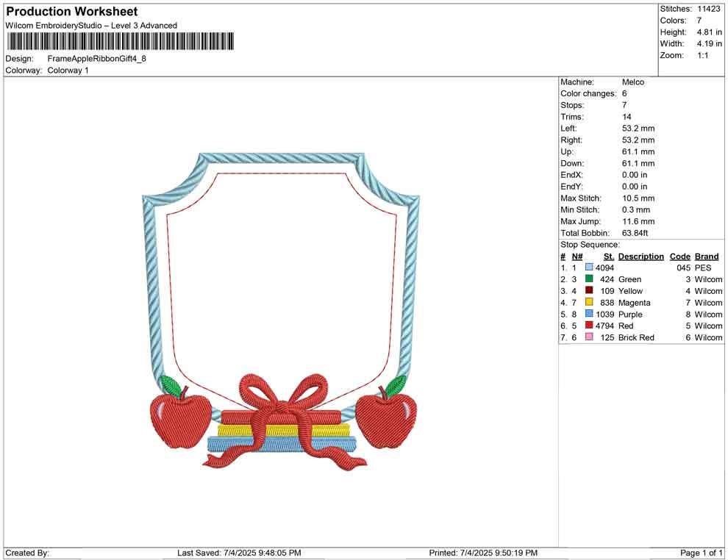728x560 pixels.
Task: Choose the pink swatch labeled Brick Red
Action: coord(589,337)
